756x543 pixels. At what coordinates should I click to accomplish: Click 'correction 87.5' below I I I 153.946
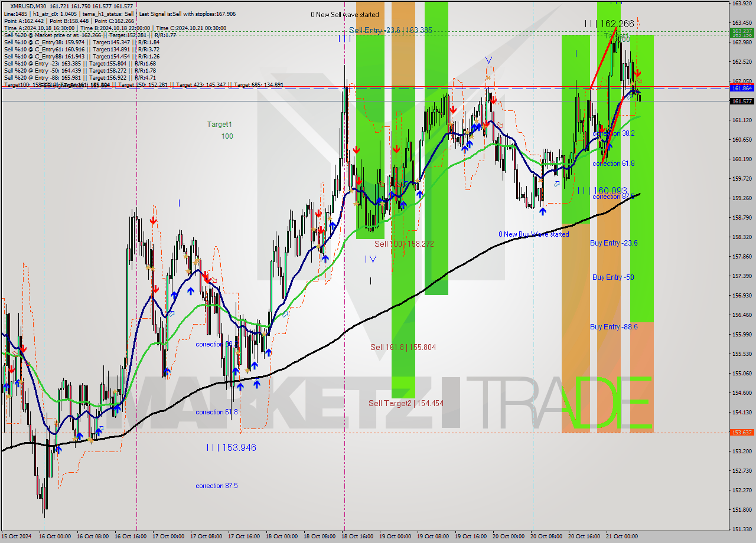(217, 486)
